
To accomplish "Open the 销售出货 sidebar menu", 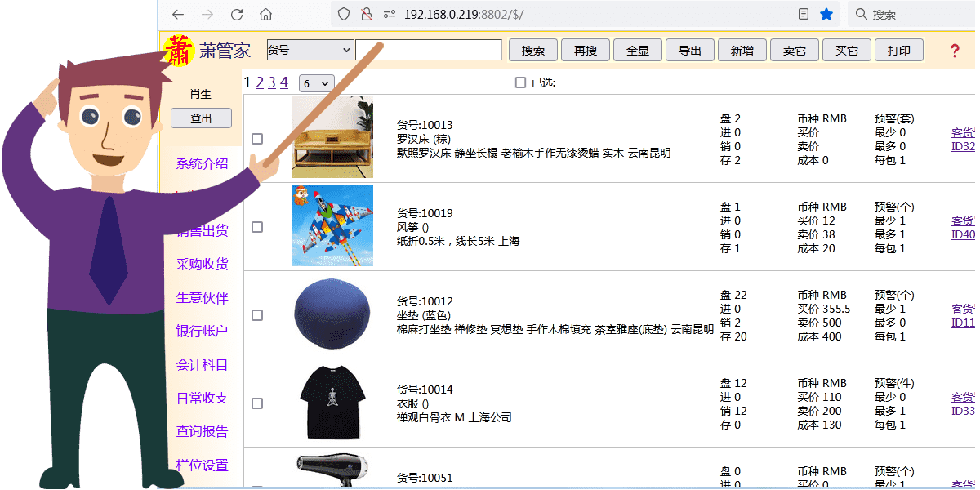I will 201,229.
